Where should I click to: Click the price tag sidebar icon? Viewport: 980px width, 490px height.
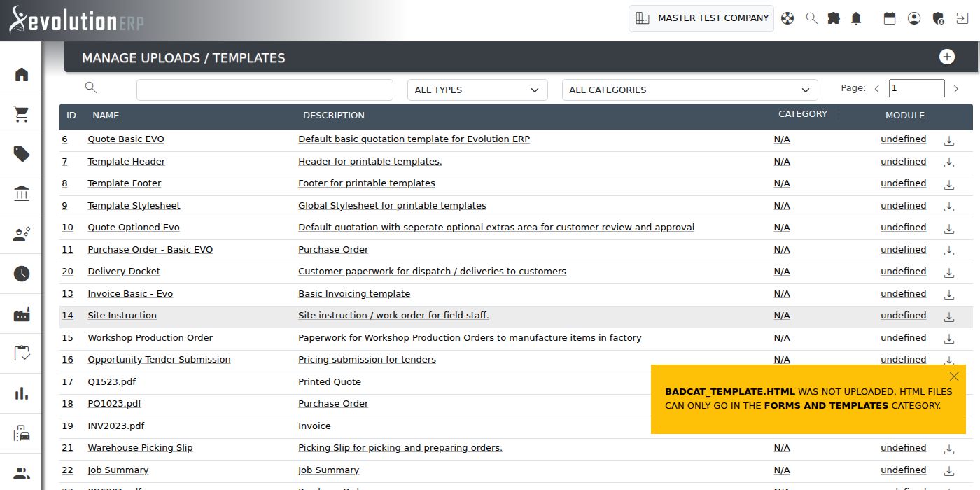[22, 154]
